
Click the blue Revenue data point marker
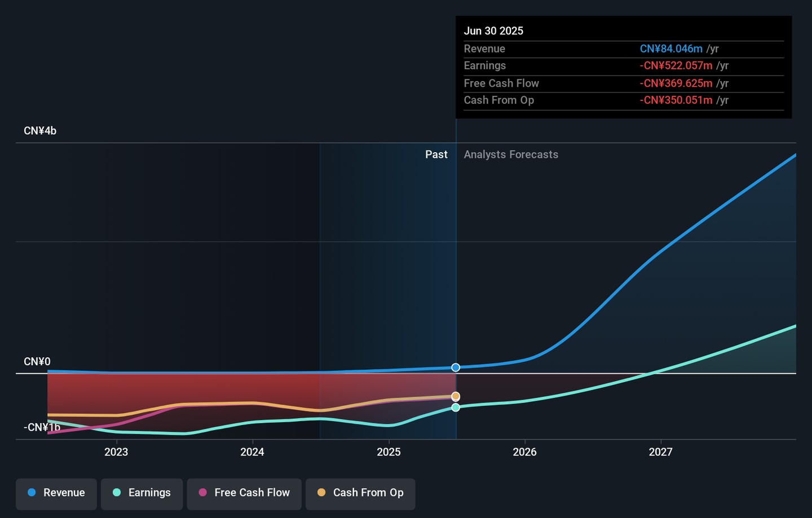click(456, 368)
